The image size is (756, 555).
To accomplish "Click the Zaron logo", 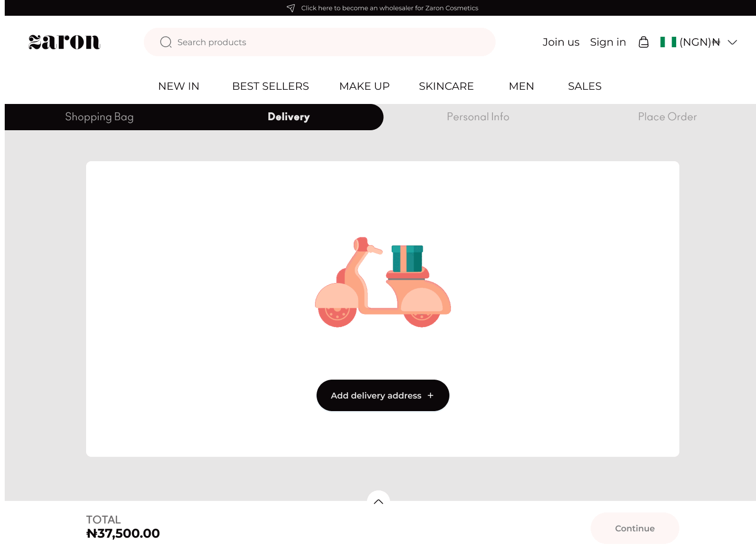I will (x=64, y=42).
